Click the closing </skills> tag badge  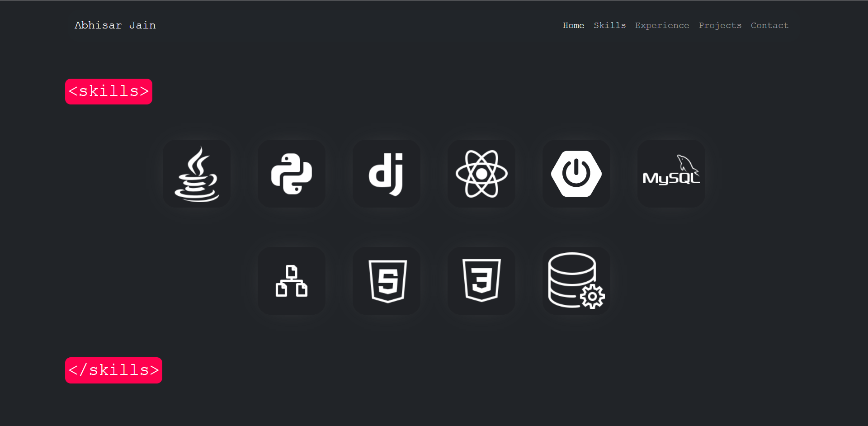click(113, 370)
